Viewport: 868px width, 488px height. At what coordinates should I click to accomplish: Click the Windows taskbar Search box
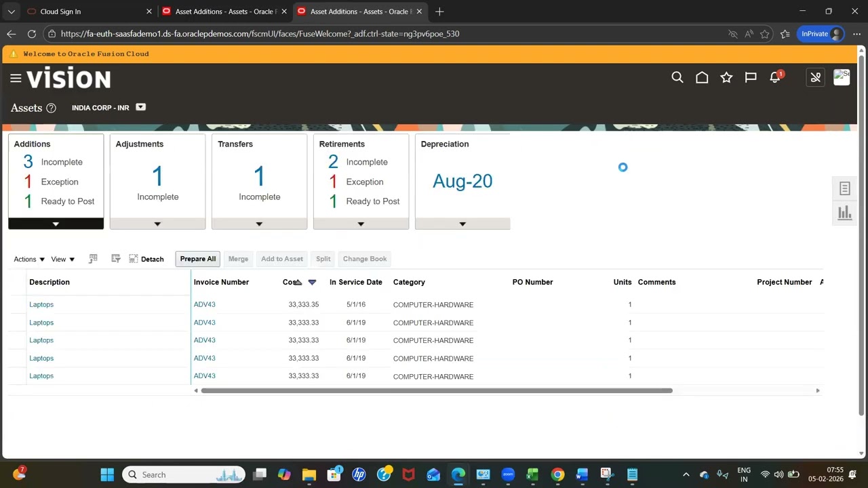coord(184,474)
